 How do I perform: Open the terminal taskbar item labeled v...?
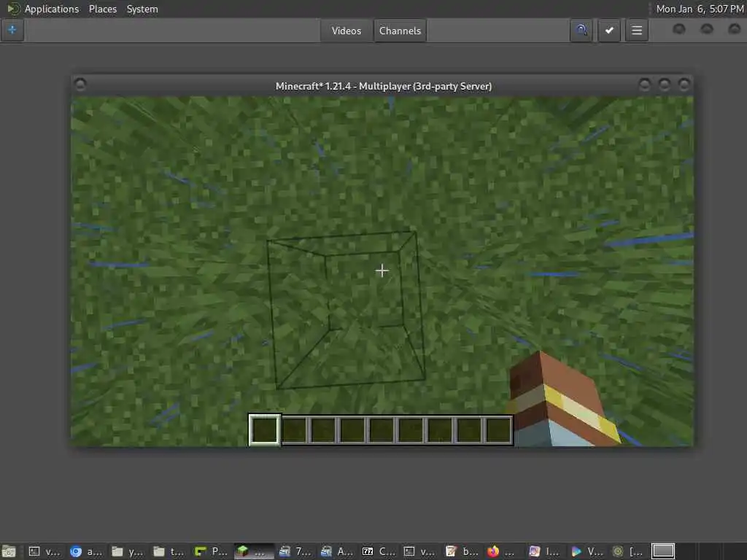pos(44,551)
